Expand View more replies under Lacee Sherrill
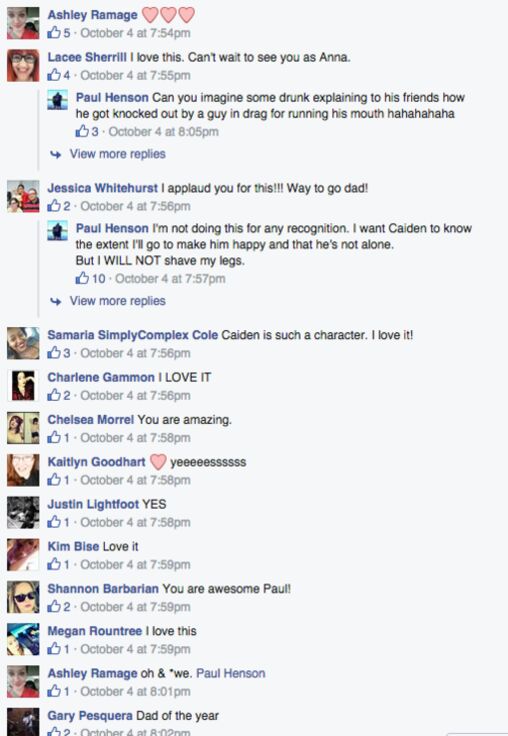The image size is (508, 736). 117,154
